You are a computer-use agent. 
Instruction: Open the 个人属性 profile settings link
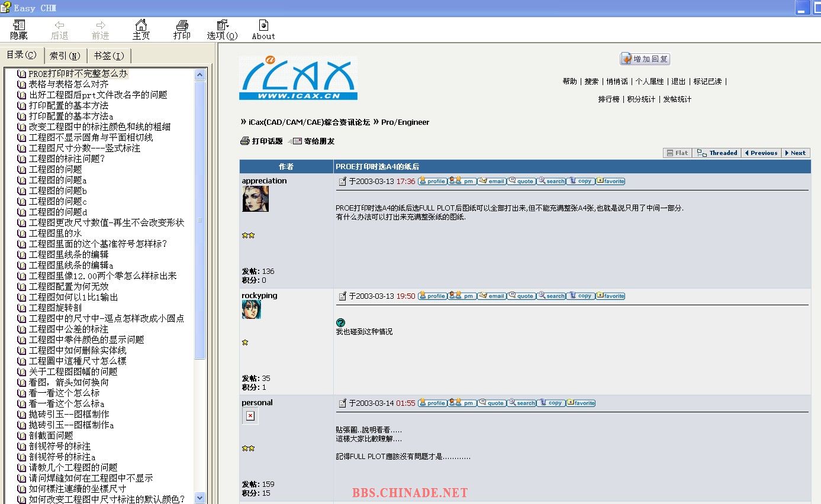point(650,82)
